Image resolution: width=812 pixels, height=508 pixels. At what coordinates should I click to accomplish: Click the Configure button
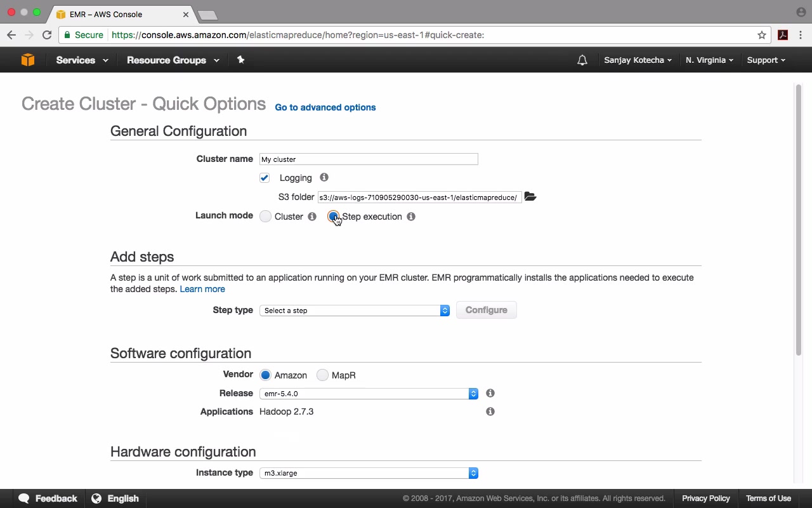487,310
